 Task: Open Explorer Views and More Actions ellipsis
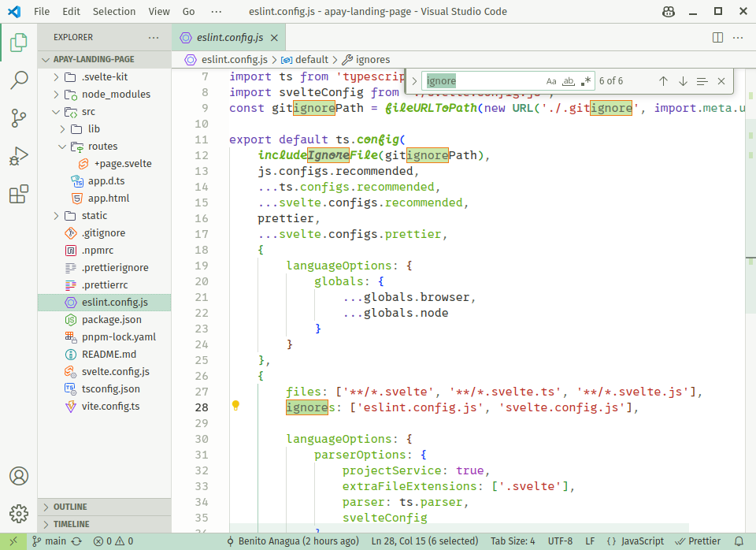coord(154,38)
